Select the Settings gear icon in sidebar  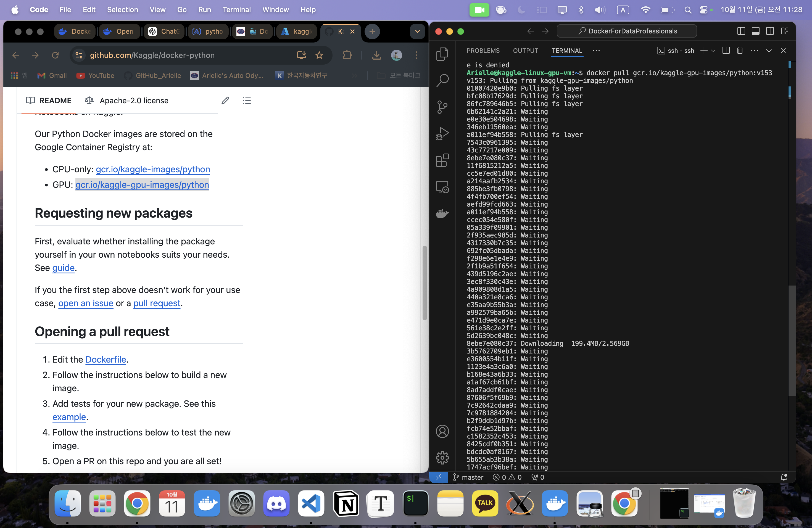pos(442,458)
